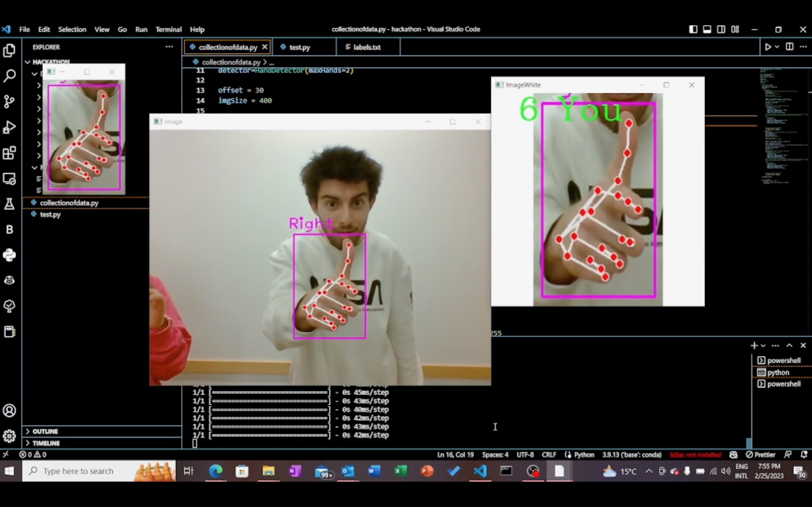Toggle the bottom Panel layout button
The height and width of the screenshot is (507, 812).
coord(707,30)
